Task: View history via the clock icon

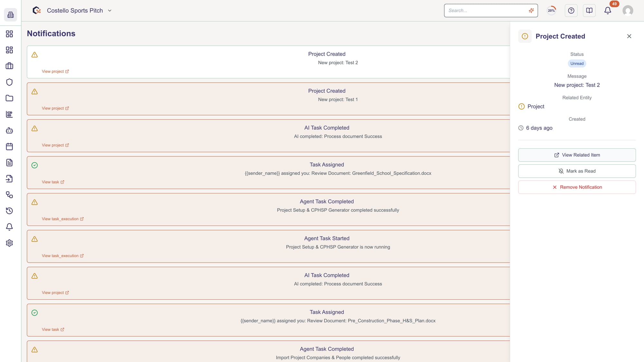Action: pyautogui.click(x=9, y=211)
